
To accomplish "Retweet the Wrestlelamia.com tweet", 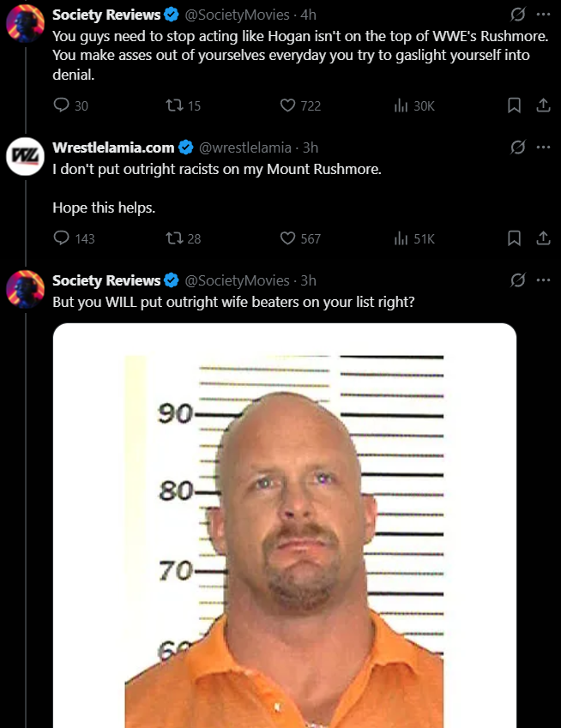I will (172, 238).
